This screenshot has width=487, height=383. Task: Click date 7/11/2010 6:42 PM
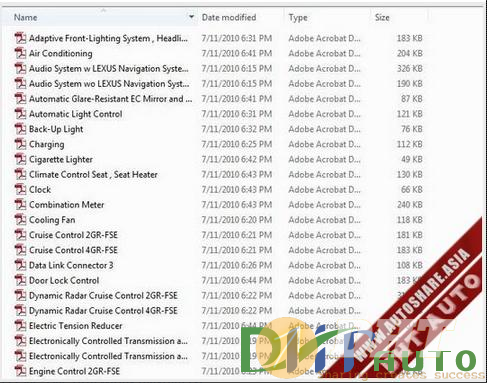[237, 159]
